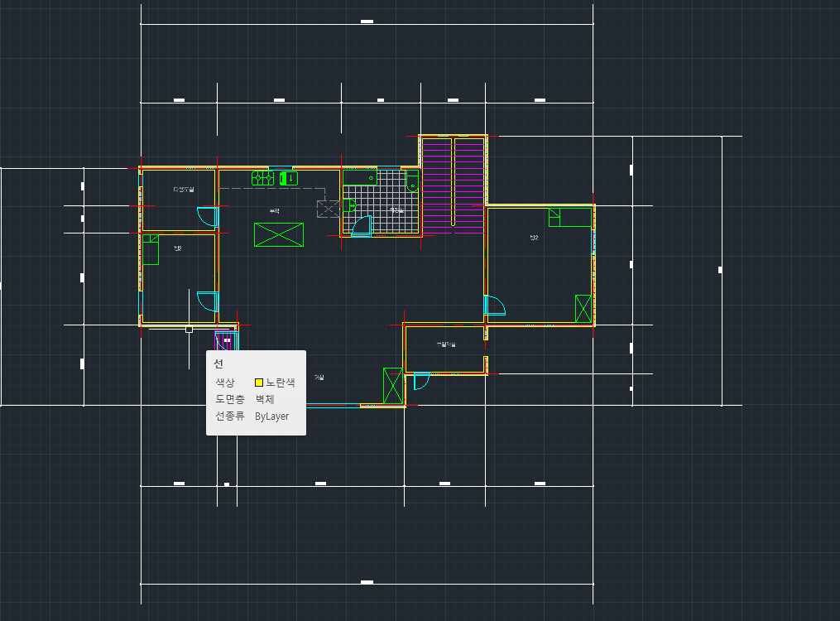The height and width of the screenshot is (621, 840).
Task: Click the magenta staircase treads
Action: point(453,182)
